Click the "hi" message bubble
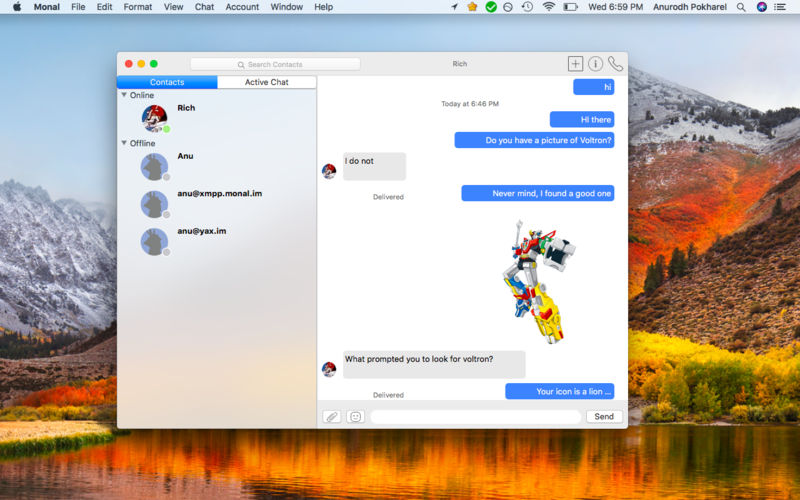This screenshot has height=500, width=800. (x=593, y=87)
